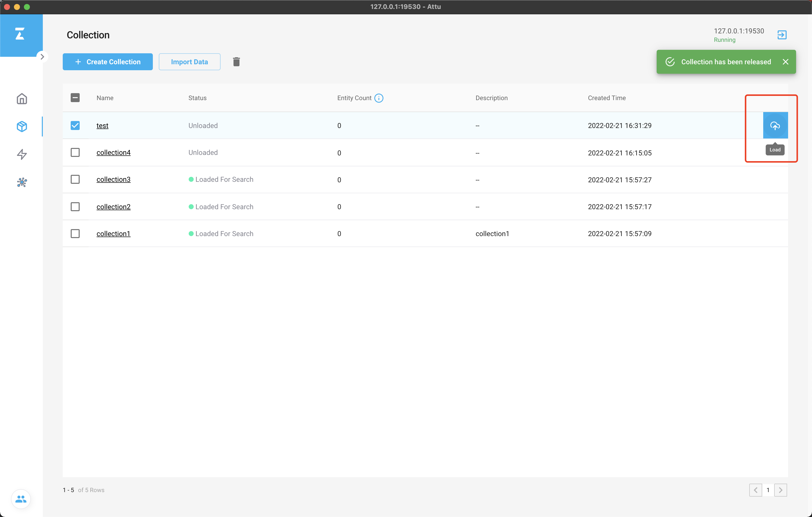
Task: Expand the Entity Count info tooltip
Action: 379,98
